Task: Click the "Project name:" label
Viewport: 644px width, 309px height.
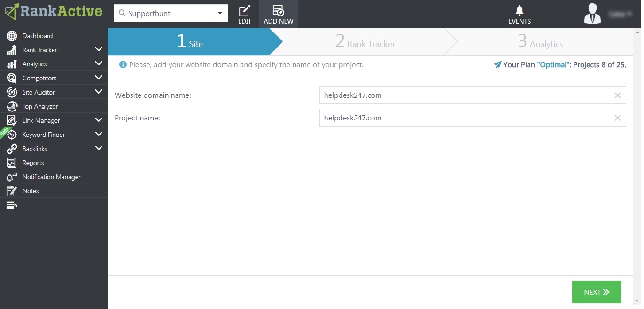Action: 137,118
